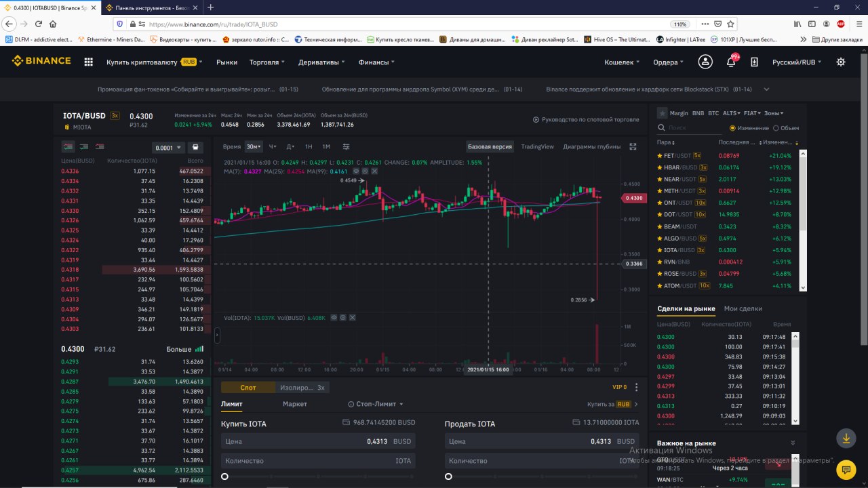Toggle favorite star for DOT/USDT
This screenshot has height=488, width=868.
660,214
